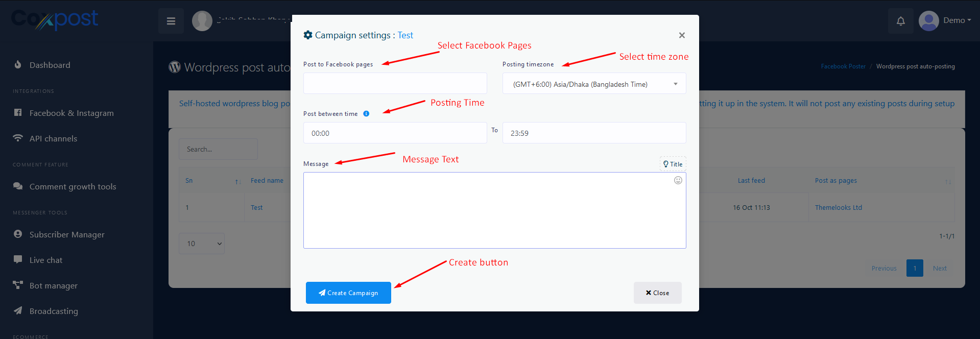Close the Campaign settings modal with X

tap(681, 35)
